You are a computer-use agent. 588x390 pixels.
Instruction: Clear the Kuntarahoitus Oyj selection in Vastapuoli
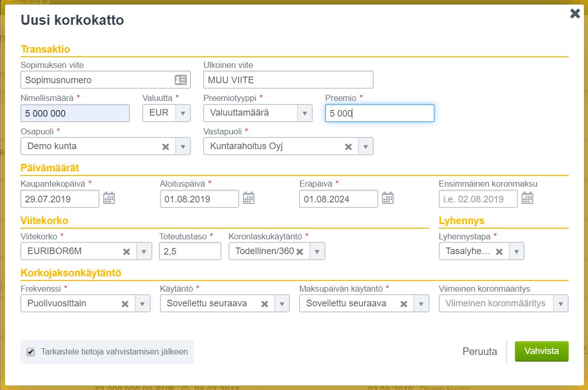click(x=348, y=146)
